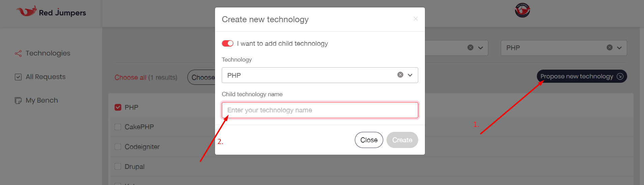The height and width of the screenshot is (185, 644).
Task: Check the CakePHP checkbox
Action: pyautogui.click(x=118, y=127)
